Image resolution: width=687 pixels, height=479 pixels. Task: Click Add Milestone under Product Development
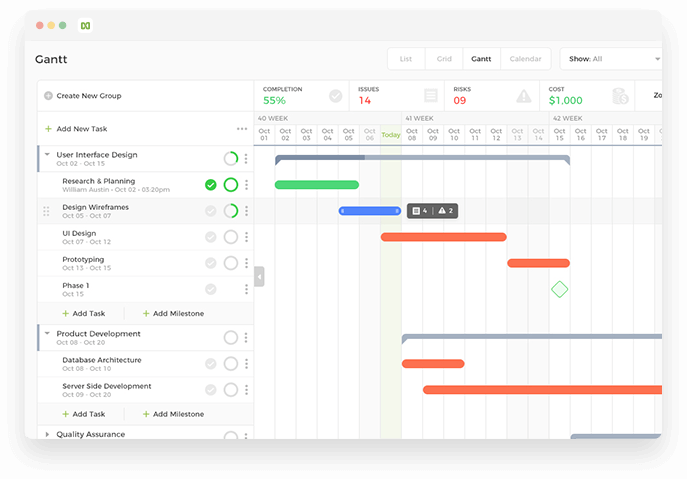tap(174, 414)
